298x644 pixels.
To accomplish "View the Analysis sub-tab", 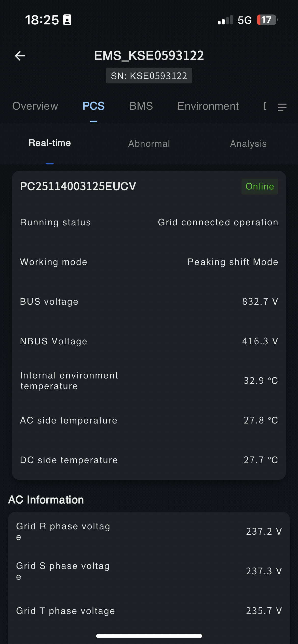I will 248,144.
